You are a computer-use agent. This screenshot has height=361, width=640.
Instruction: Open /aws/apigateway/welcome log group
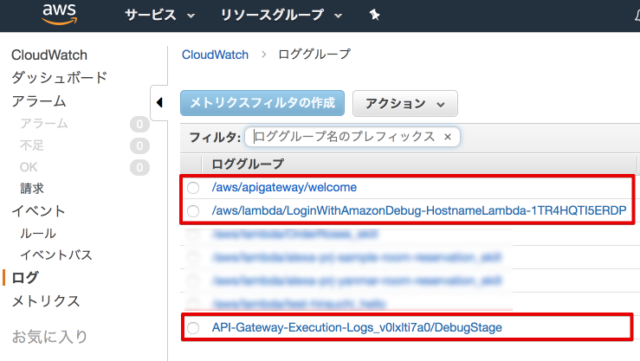coord(284,187)
